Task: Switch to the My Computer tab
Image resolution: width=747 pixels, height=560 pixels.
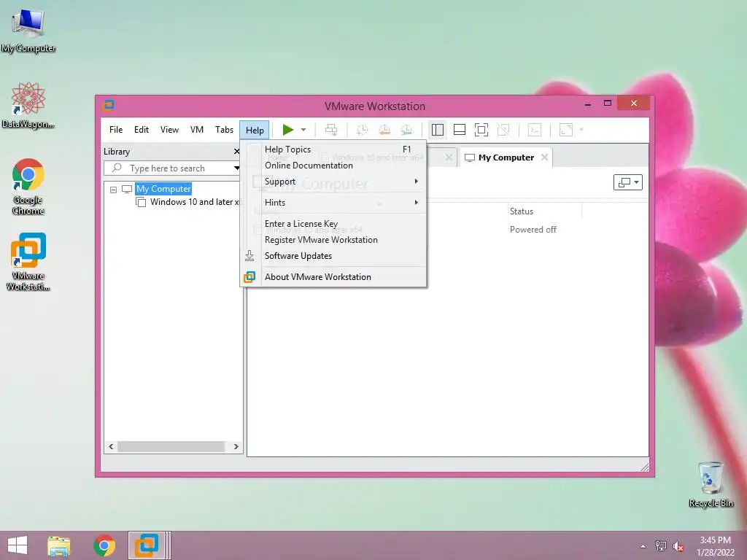Action: tap(506, 157)
